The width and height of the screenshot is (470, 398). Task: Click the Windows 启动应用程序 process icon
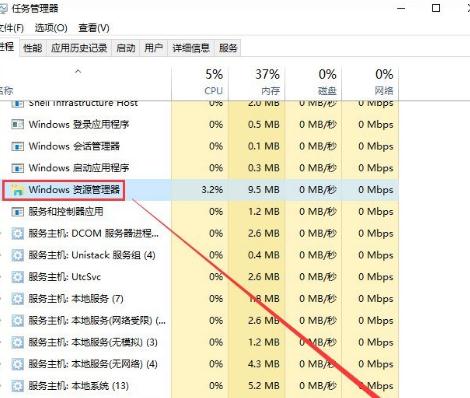pyautogui.click(x=17, y=168)
